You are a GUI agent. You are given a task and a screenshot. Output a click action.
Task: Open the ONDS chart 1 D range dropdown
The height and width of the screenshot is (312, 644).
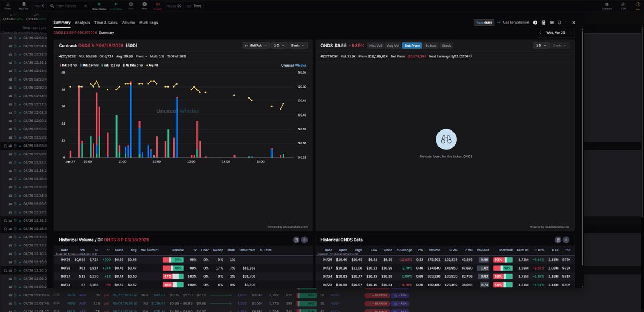click(541, 46)
